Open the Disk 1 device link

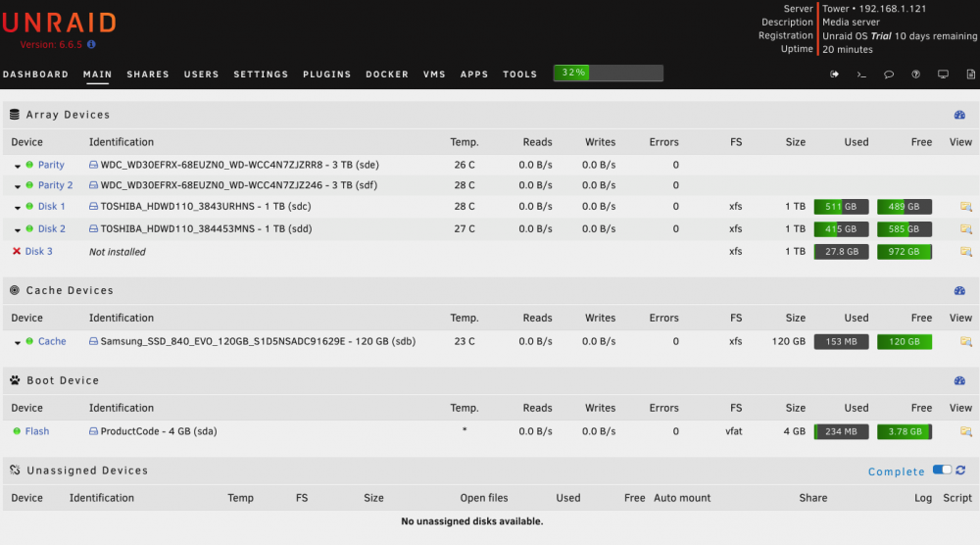51,206
